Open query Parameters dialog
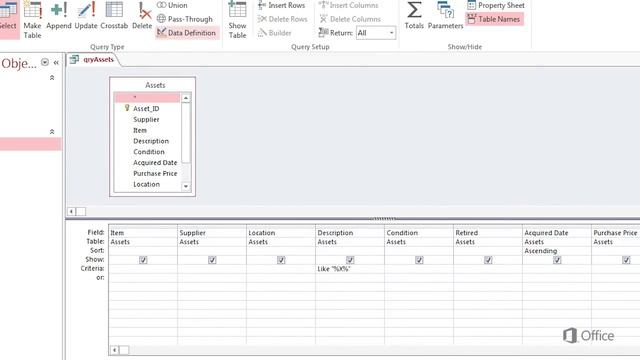Image resolution: width=640 pixels, height=360 pixels. click(445, 16)
